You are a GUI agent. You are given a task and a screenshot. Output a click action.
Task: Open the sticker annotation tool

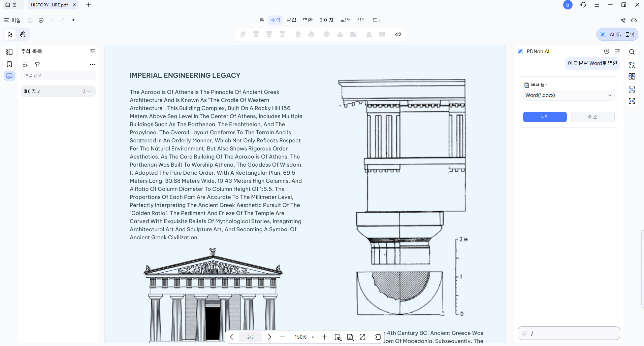[327, 34]
